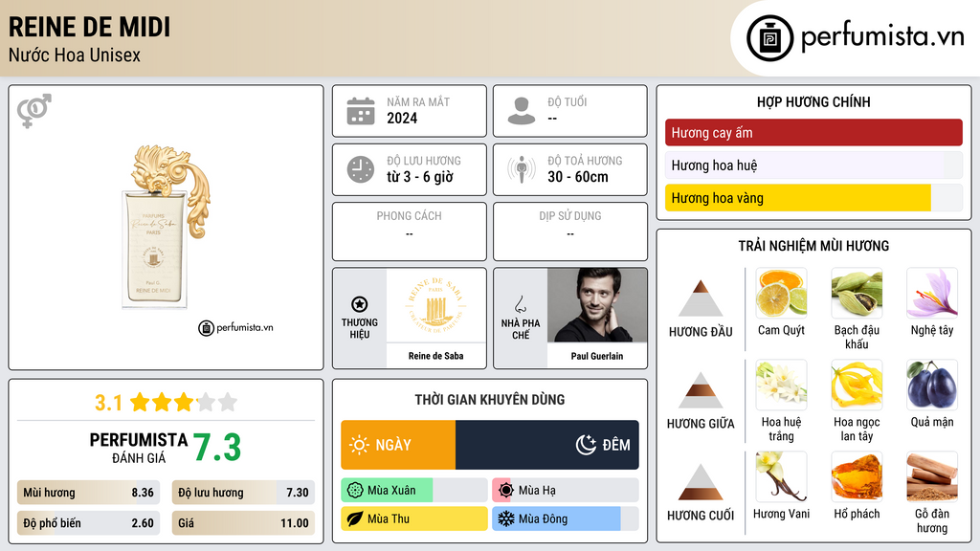Click the Reine de Saba brand logo

[435, 306]
